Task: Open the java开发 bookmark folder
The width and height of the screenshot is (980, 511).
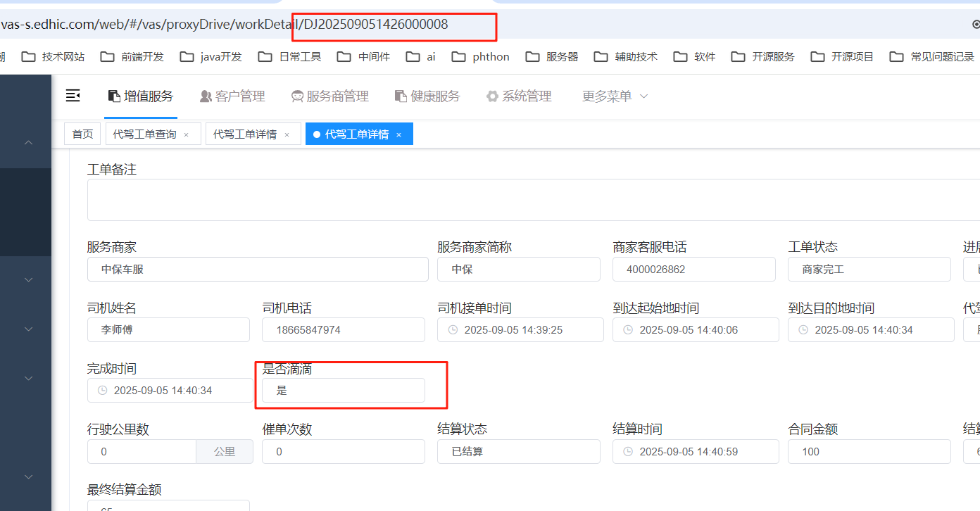Action: (211, 57)
